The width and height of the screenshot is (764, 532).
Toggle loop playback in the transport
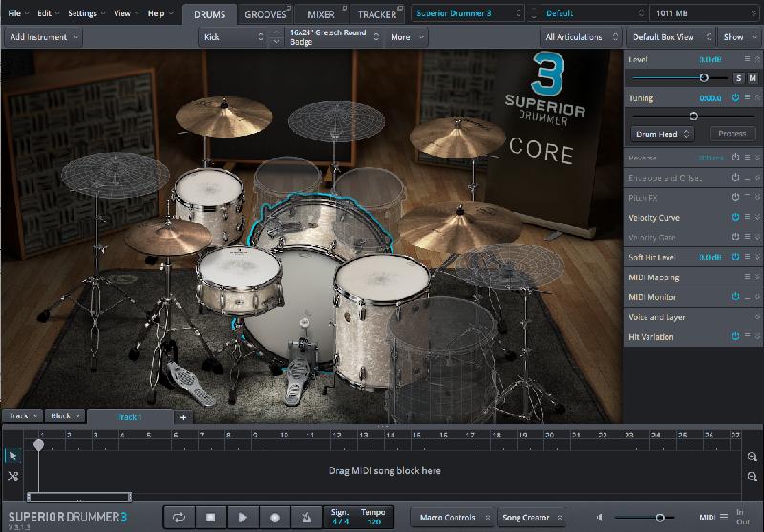pos(179,517)
